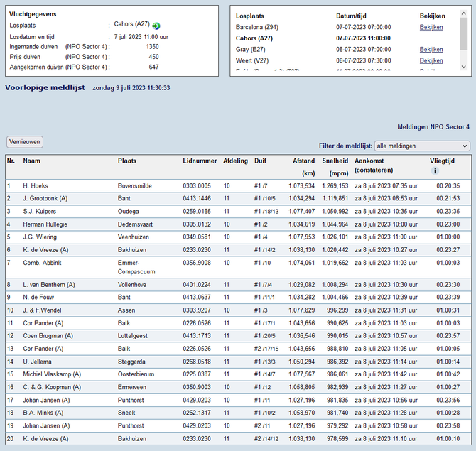The width and height of the screenshot is (476, 451).
Task: Select name Herman Hullegie in row 4
Action: 45,224
